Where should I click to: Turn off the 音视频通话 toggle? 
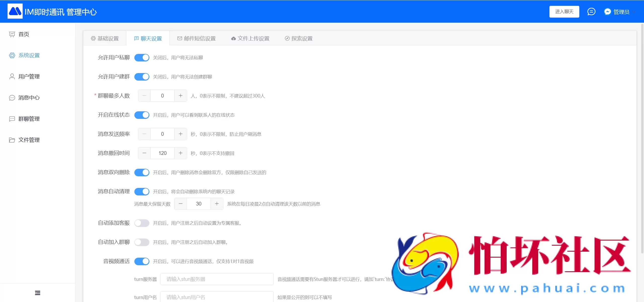point(142,261)
